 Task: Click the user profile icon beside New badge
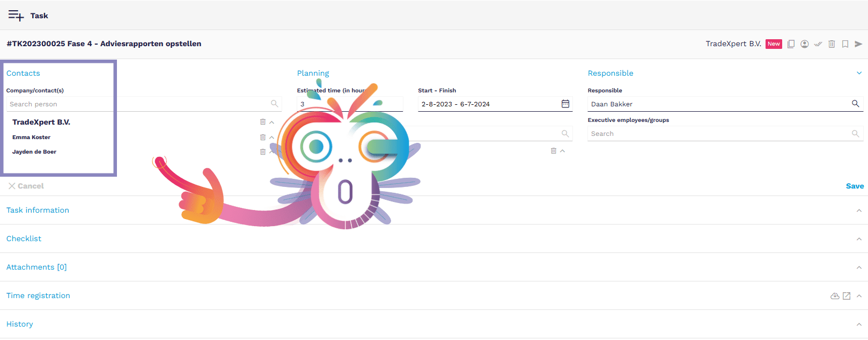pos(804,44)
